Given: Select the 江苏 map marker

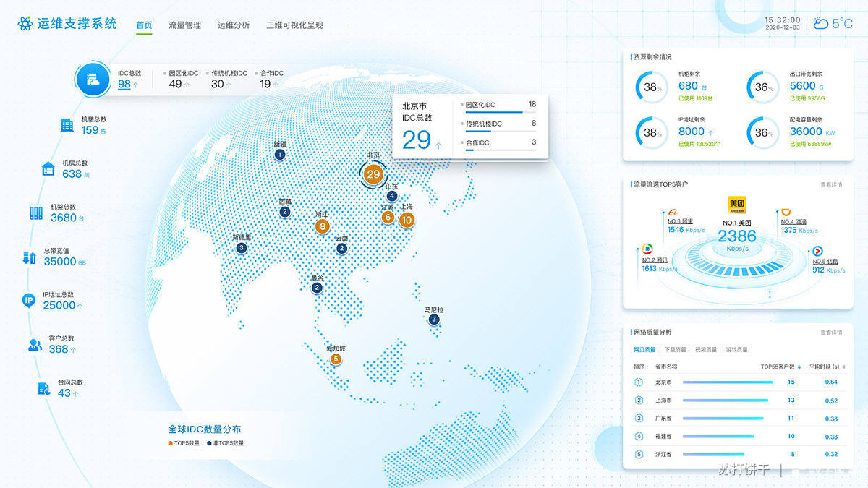Looking at the screenshot, I should click(388, 217).
